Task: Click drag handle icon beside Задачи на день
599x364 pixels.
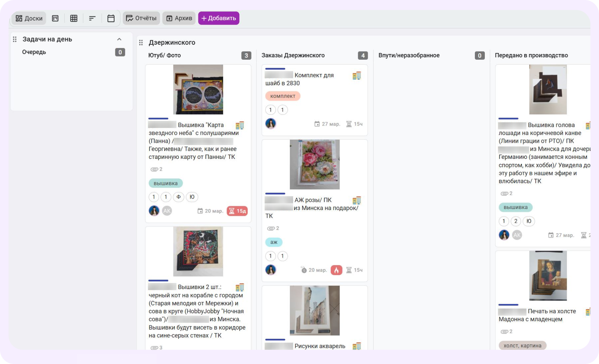Action: point(15,39)
